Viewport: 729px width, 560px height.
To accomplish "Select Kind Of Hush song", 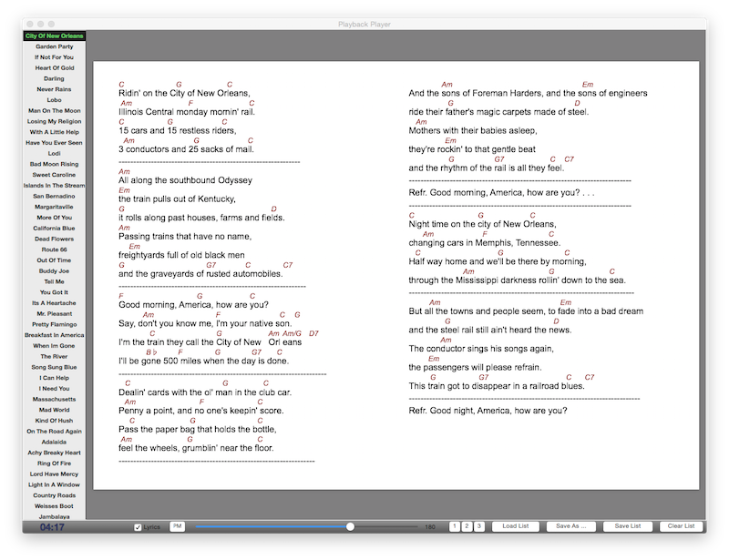I will [55, 421].
